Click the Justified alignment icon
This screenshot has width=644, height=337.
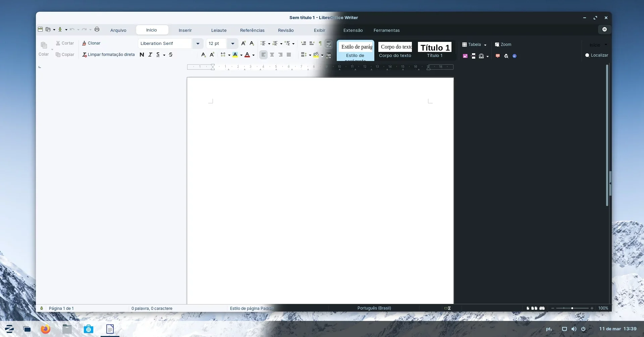pos(289,55)
